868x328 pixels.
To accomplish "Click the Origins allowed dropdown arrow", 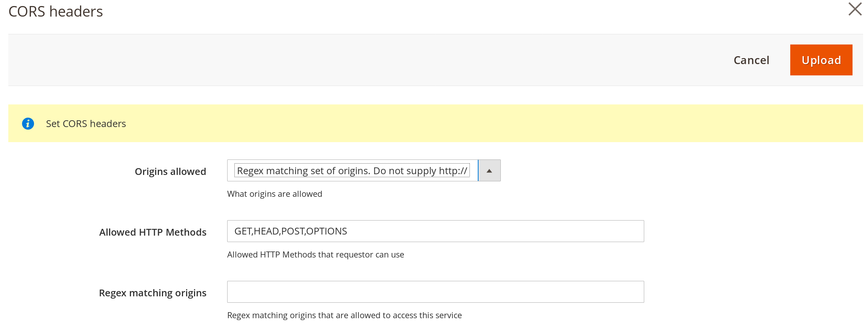I will coord(489,171).
